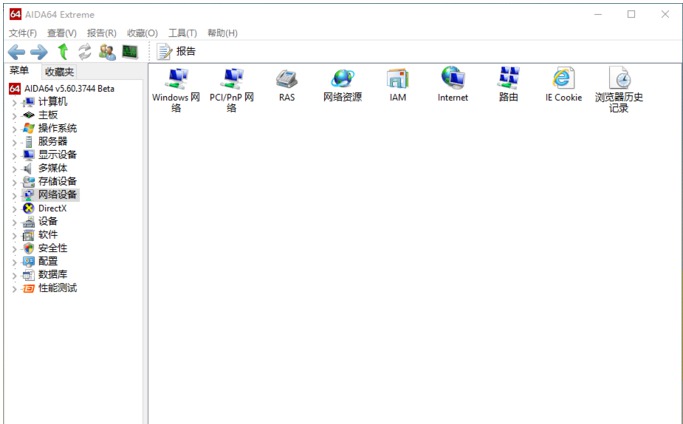
Task: Go back with the blue left arrow
Action: pyautogui.click(x=17, y=52)
